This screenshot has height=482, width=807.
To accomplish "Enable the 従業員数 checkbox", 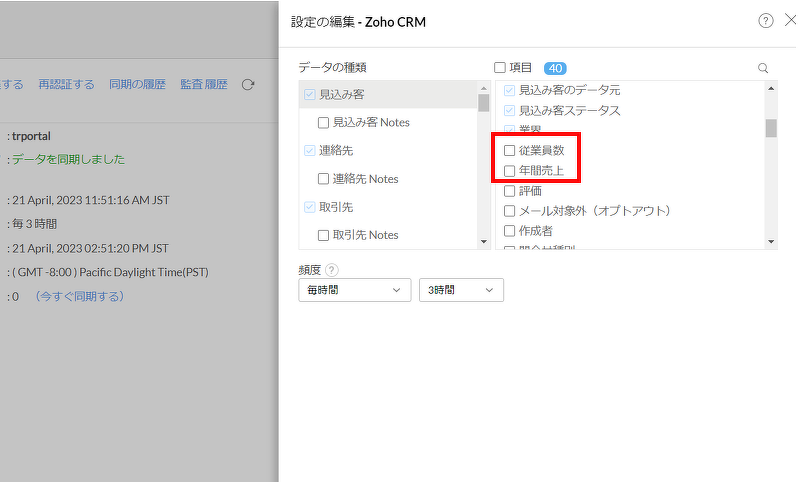I will pyautogui.click(x=510, y=151).
